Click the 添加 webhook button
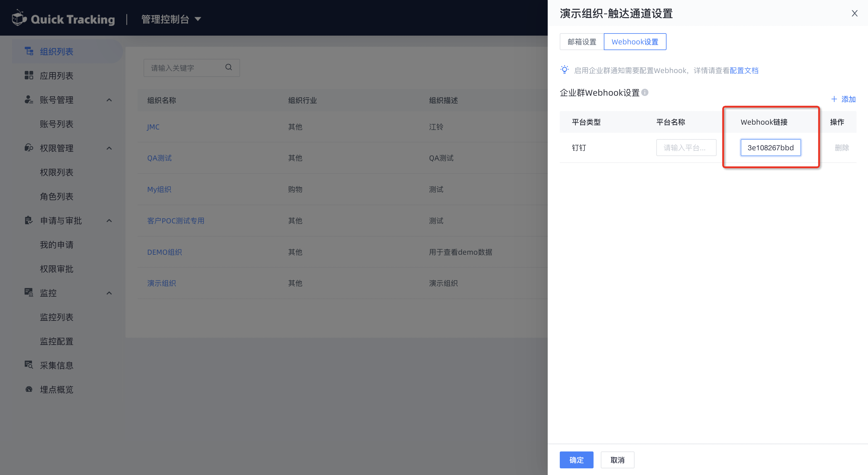Image resolution: width=868 pixels, height=475 pixels. 843,99
